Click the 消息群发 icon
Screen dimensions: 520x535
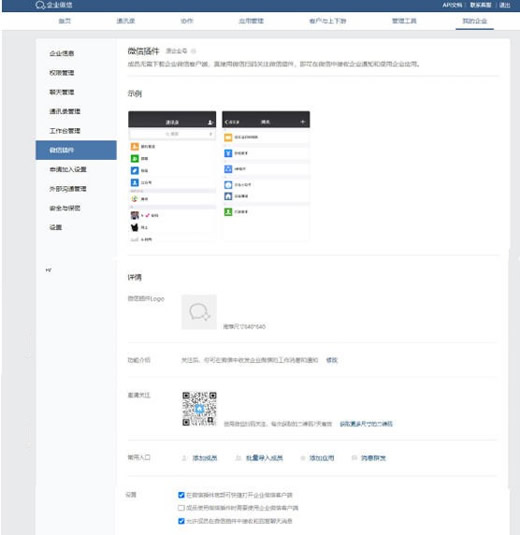[354, 458]
